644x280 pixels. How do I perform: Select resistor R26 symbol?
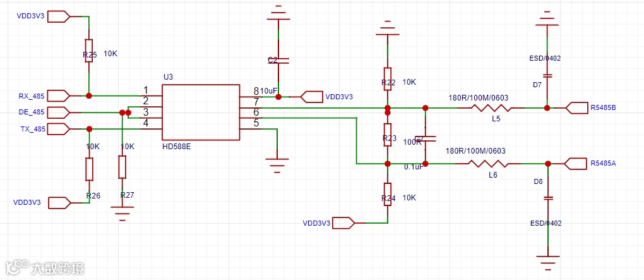point(89,169)
